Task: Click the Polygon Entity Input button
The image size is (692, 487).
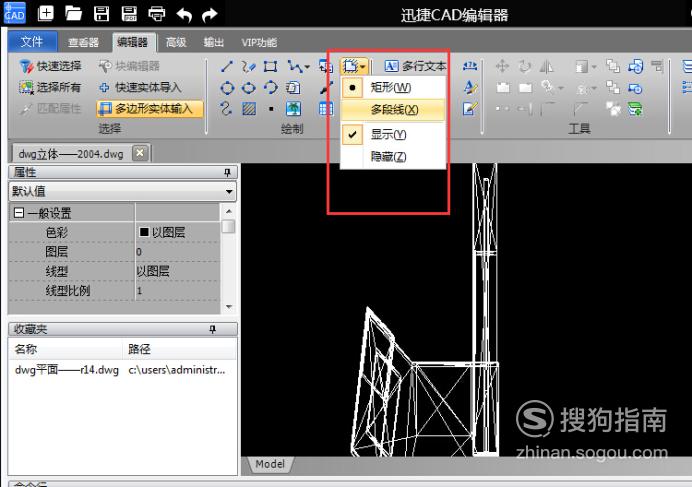Action: [150, 109]
